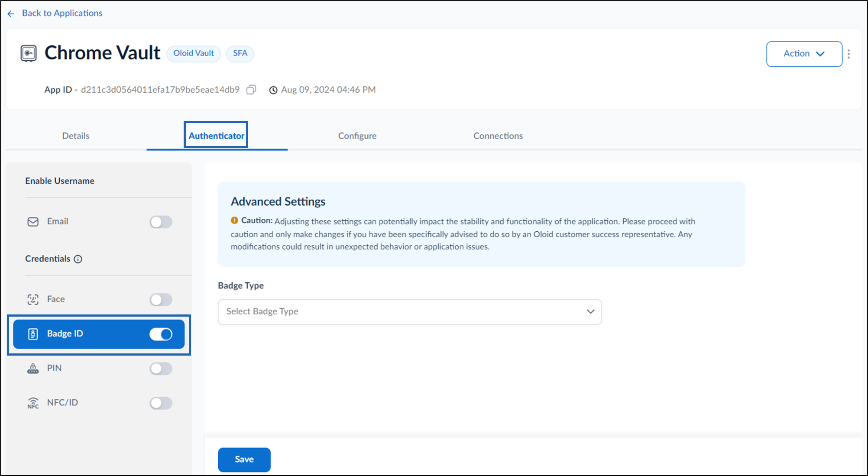
Task: Click the NFC signal icon
Action: [x=33, y=403]
